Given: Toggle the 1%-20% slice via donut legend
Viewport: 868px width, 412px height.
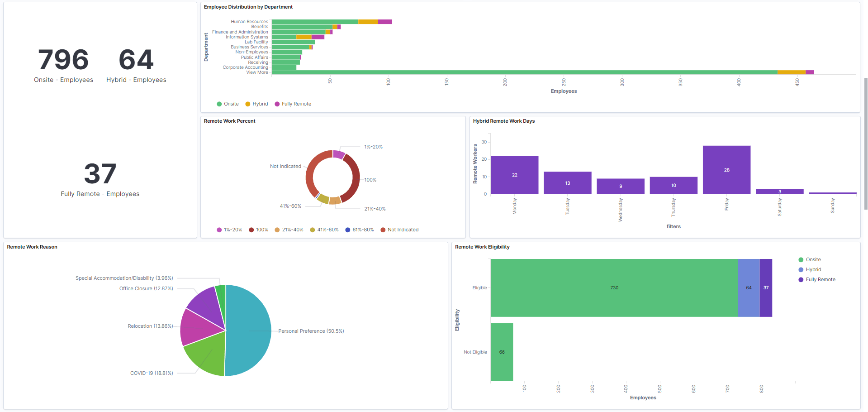Looking at the screenshot, I should 218,230.
